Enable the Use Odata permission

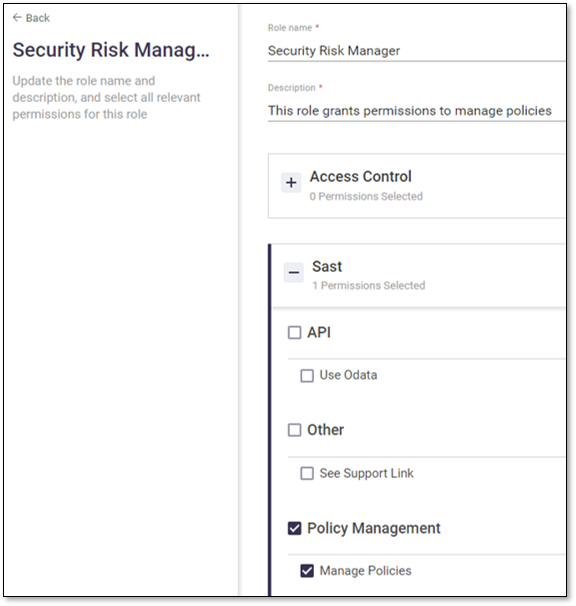[x=307, y=376]
